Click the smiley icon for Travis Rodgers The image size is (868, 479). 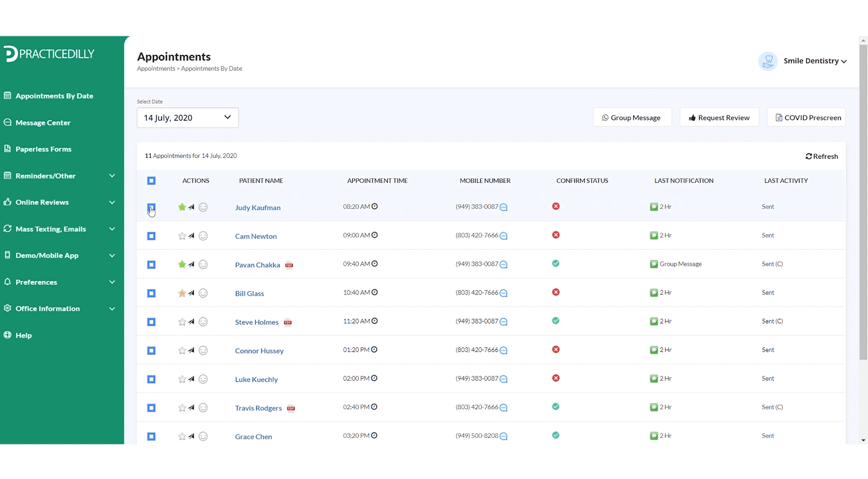[x=203, y=408]
